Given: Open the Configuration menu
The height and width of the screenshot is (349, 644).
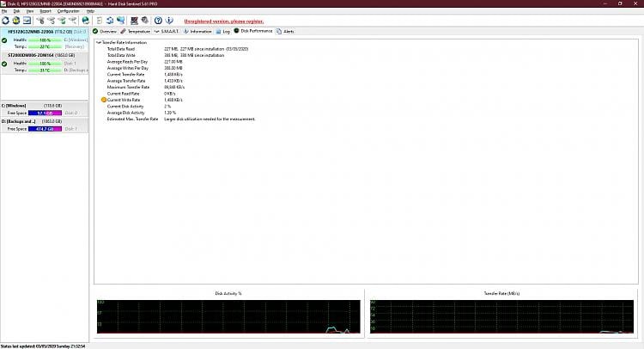Looking at the screenshot, I should pos(68,11).
